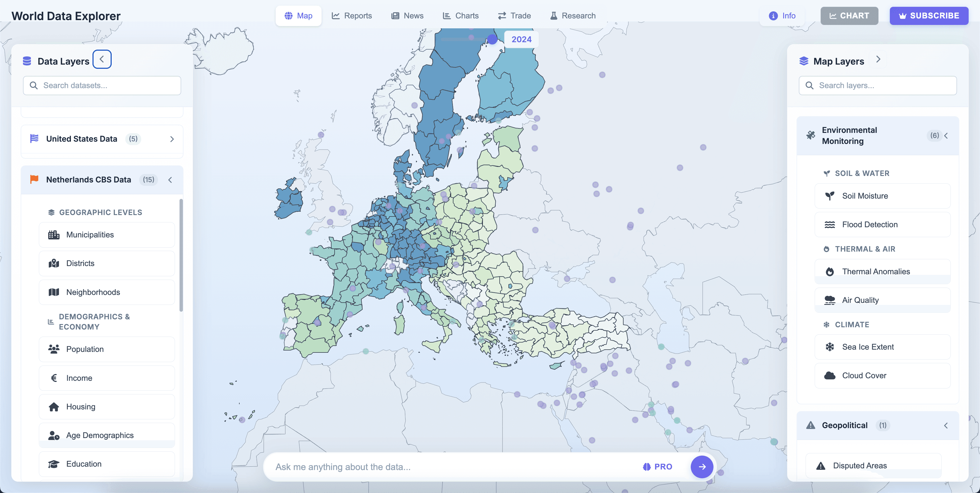Image resolution: width=980 pixels, height=493 pixels.
Task: Switch to the Reports tab
Action: [x=352, y=16]
